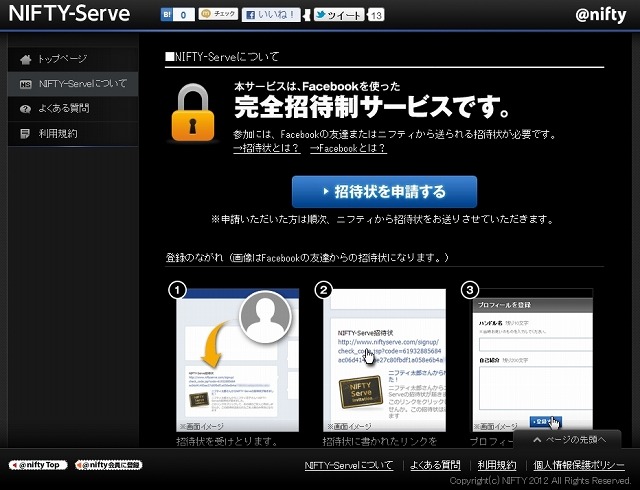This screenshot has width=640, height=490.
Task: Click the NIFTY-Serve logo in header
Action: click(69, 13)
